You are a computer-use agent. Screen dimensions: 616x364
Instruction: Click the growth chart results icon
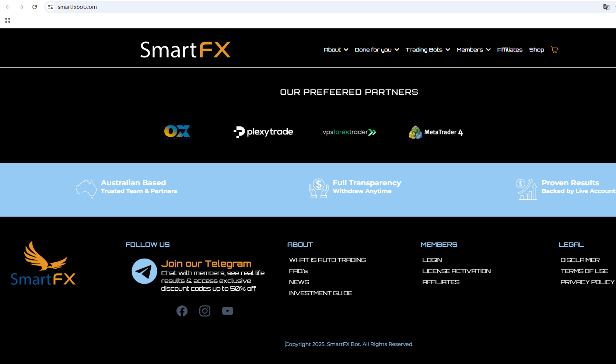(x=527, y=189)
